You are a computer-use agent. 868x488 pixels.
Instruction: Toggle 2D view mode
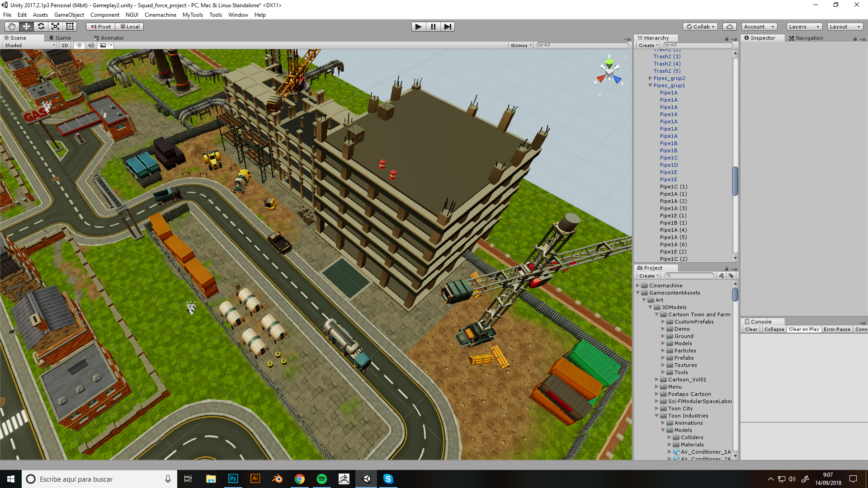pyautogui.click(x=65, y=45)
